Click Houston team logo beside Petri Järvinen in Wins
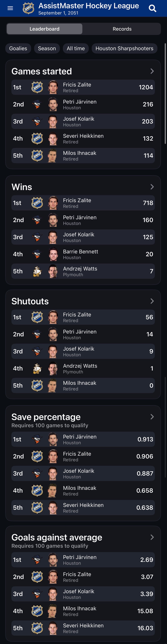Image resolution: width=167 pixels, height=644 pixels. pyautogui.click(x=37, y=220)
